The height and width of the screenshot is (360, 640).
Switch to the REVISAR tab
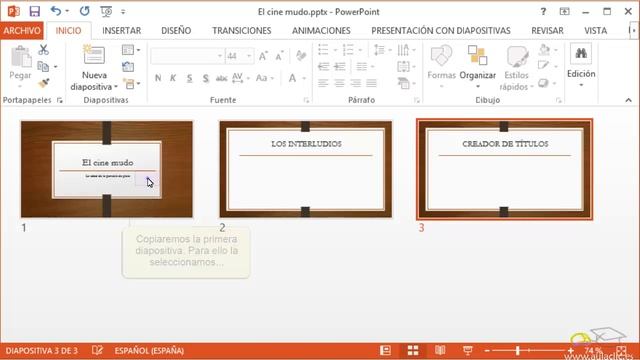coord(547,31)
